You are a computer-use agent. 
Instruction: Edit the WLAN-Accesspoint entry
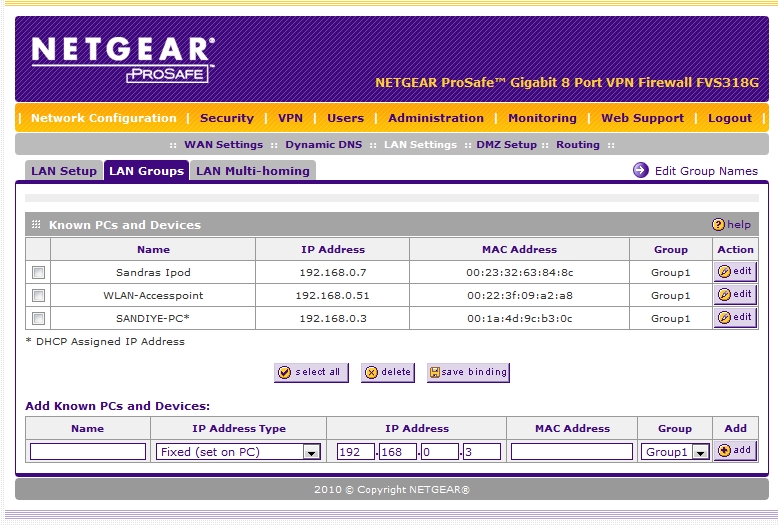pos(735,295)
